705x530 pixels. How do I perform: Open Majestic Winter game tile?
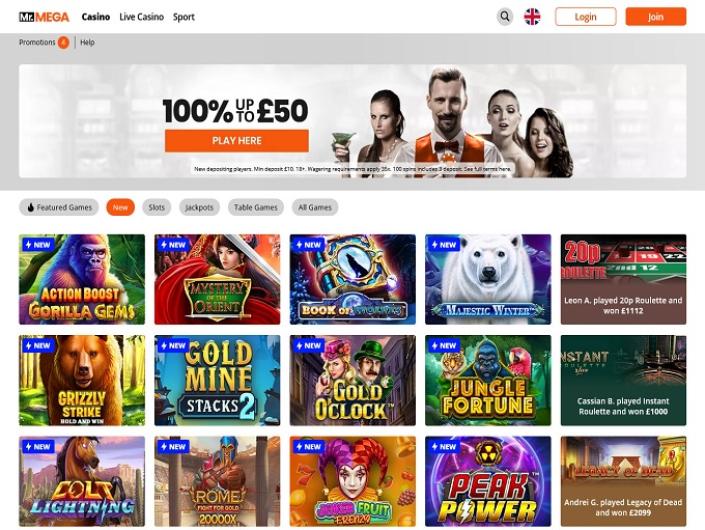click(488, 279)
